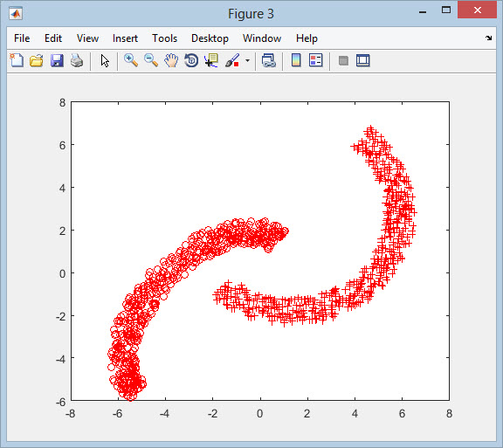Select the Rotate 3D tool

[191, 60]
